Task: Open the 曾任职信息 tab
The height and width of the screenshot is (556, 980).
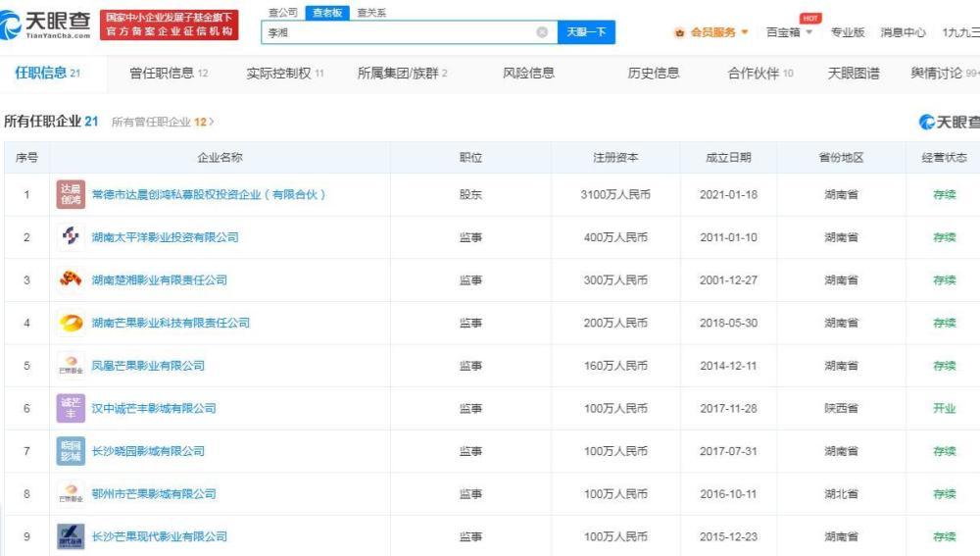Action: 169,74
